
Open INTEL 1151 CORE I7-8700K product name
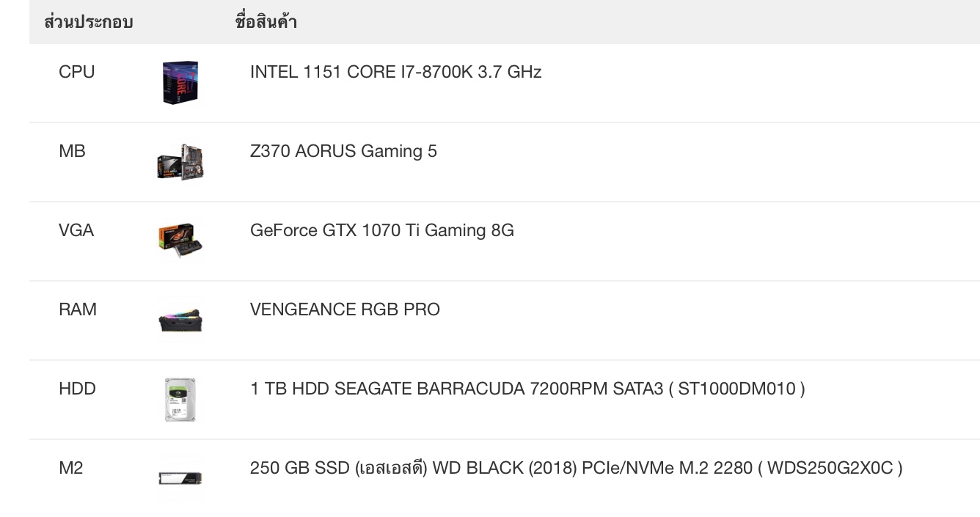pyautogui.click(x=395, y=72)
